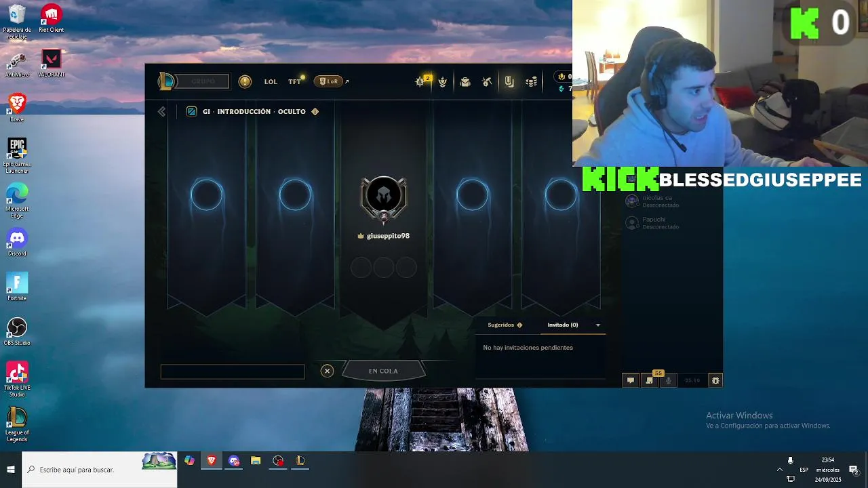Click the game mode map icon beside GI
The width and height of the screenshot is (868, 488).
[191, 111]
